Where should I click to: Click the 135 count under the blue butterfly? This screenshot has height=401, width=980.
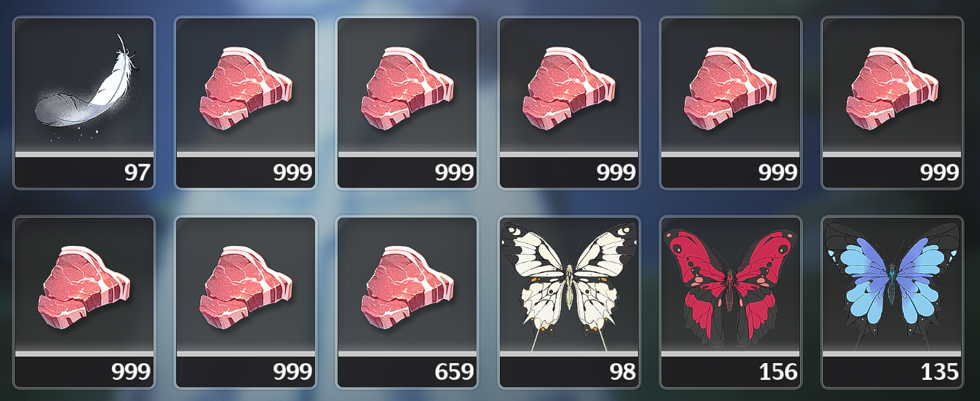(939, 372)
